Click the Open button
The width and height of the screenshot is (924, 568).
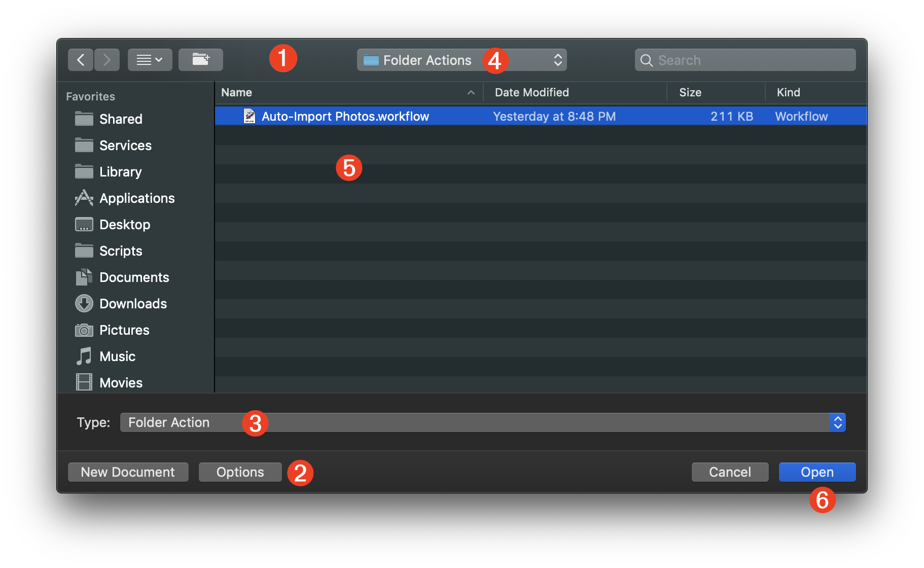(816, 472)
